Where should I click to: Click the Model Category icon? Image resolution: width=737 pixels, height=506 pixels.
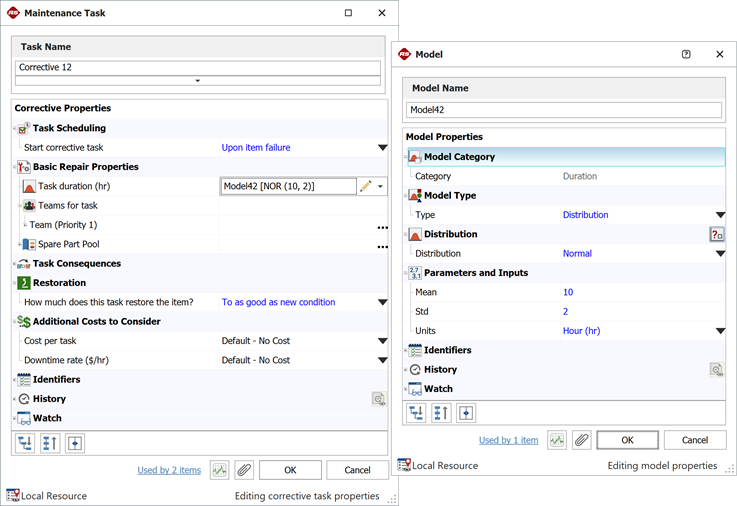click(x=415, y=157)
